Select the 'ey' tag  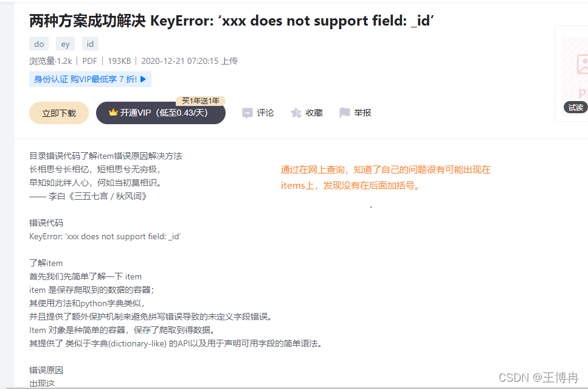point(65,44)
